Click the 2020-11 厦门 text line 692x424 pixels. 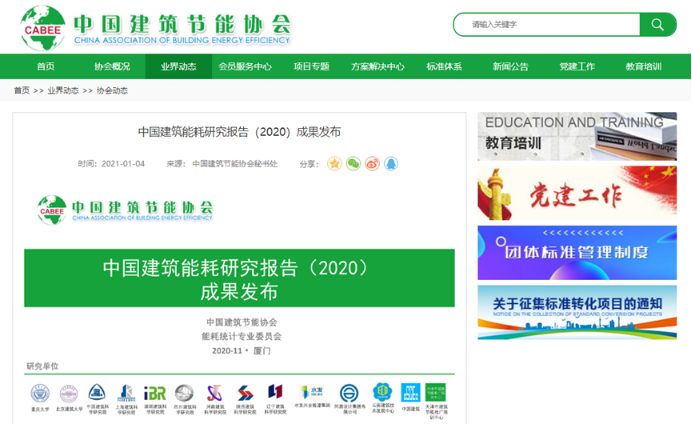(241, 351)
